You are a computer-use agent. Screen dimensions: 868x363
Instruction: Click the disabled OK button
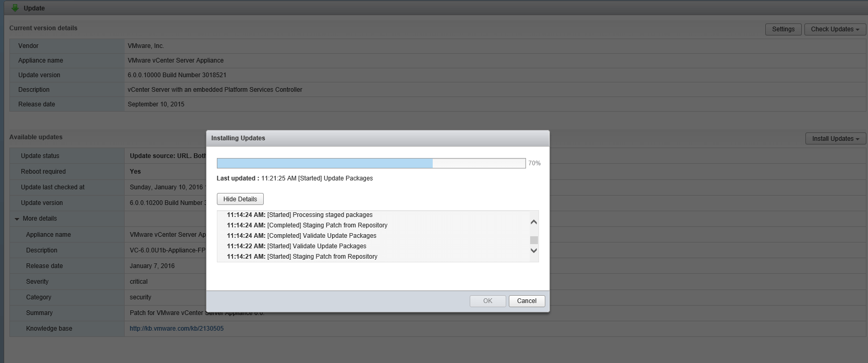(x=487, y=301)
